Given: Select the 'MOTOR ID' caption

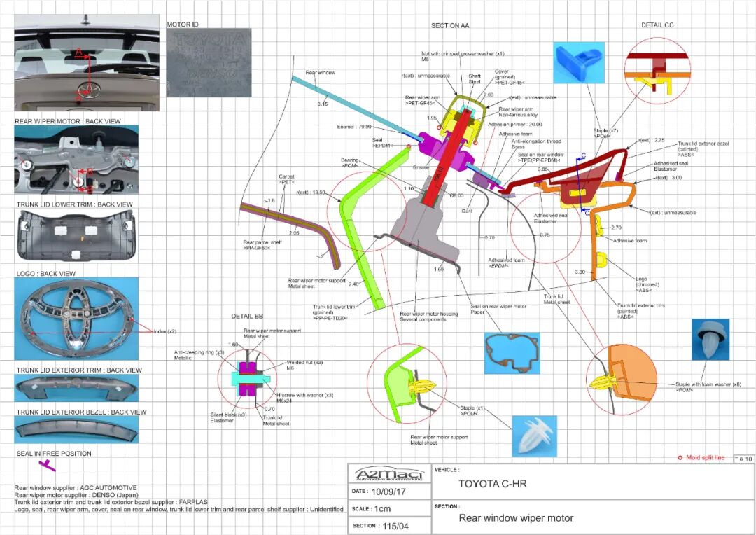Looking at the screenshot, I should pos(183,24).
